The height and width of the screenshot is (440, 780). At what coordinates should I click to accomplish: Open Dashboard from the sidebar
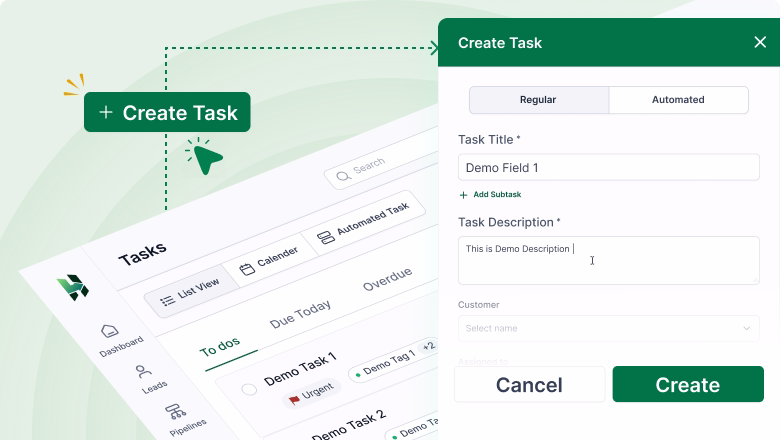click(x=120, y=340)
